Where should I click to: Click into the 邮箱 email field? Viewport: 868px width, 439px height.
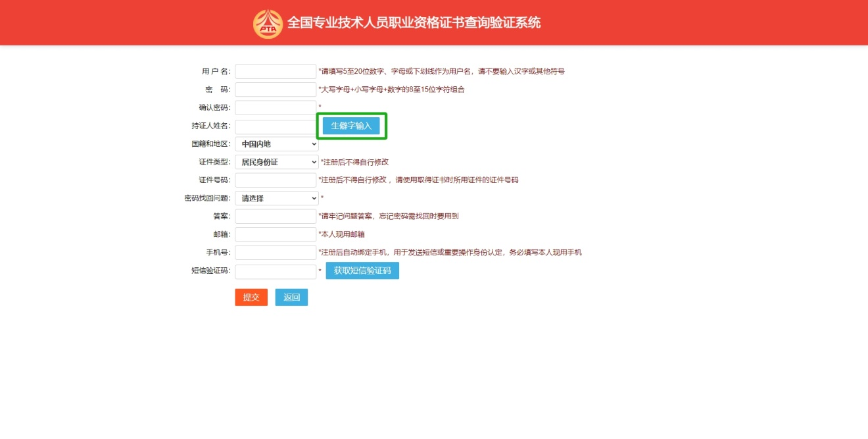[x=276, y=234]
